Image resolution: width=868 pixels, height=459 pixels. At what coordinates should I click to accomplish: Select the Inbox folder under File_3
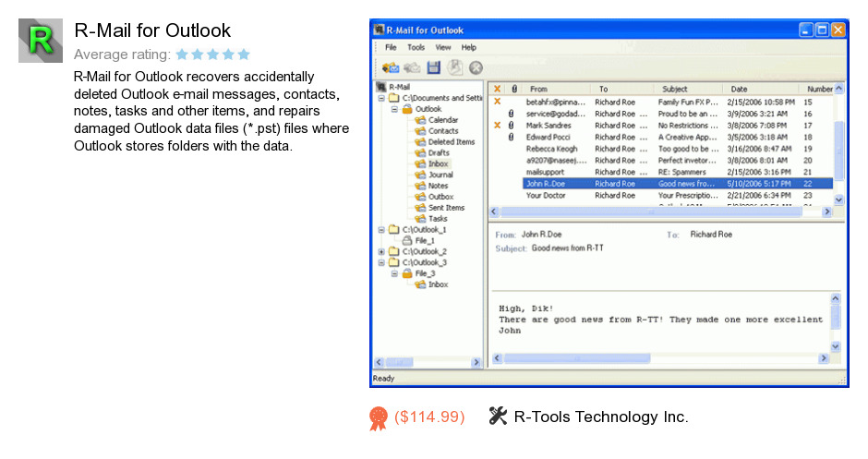coord(438,284)
